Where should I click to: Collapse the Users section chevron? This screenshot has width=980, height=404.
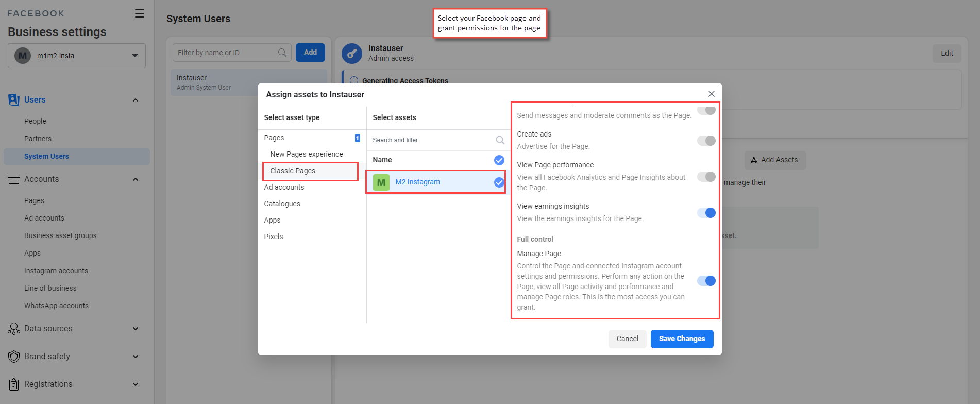(x=136, y=100)
